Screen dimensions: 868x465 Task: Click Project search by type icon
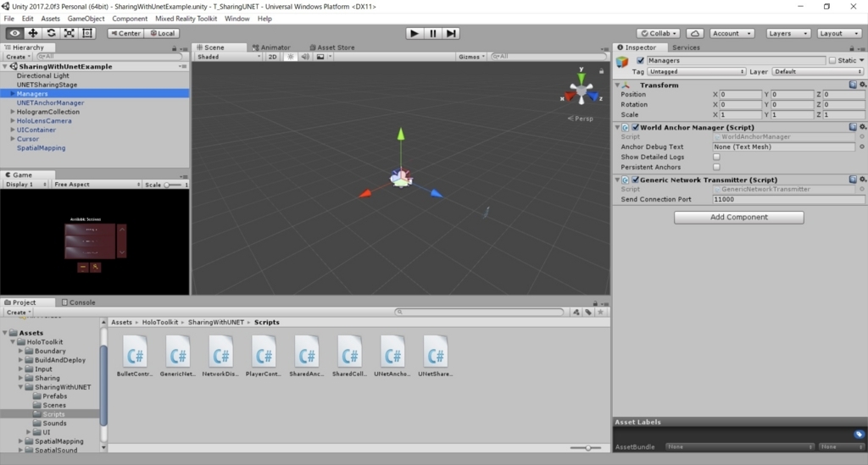(576, 312)
